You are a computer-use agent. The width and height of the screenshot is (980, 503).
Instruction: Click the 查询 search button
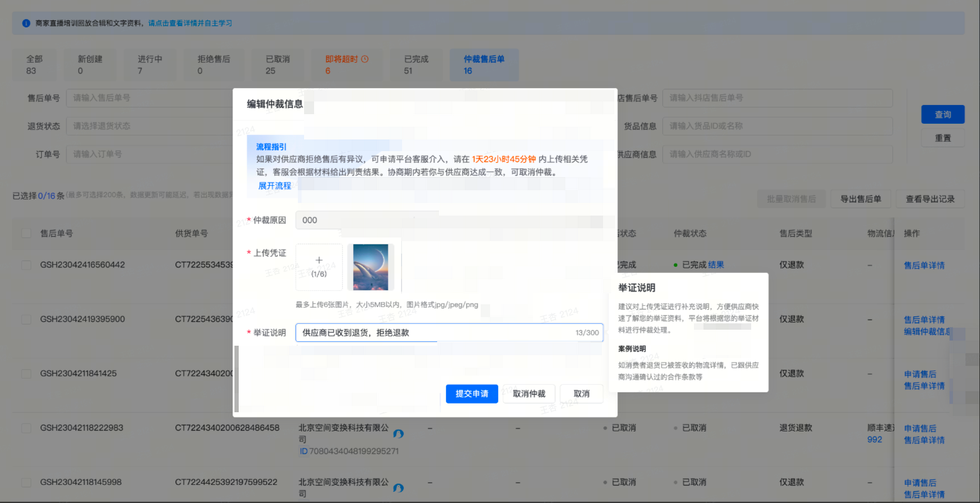[943, 114]
